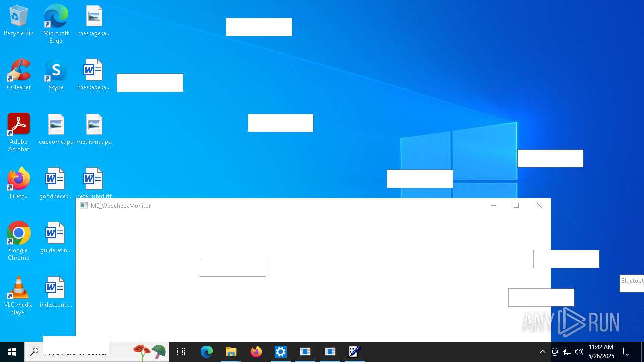Open the Action Center notifications
Screen dimensions: 644x362
pyautogui.click(x=627, y=352)
